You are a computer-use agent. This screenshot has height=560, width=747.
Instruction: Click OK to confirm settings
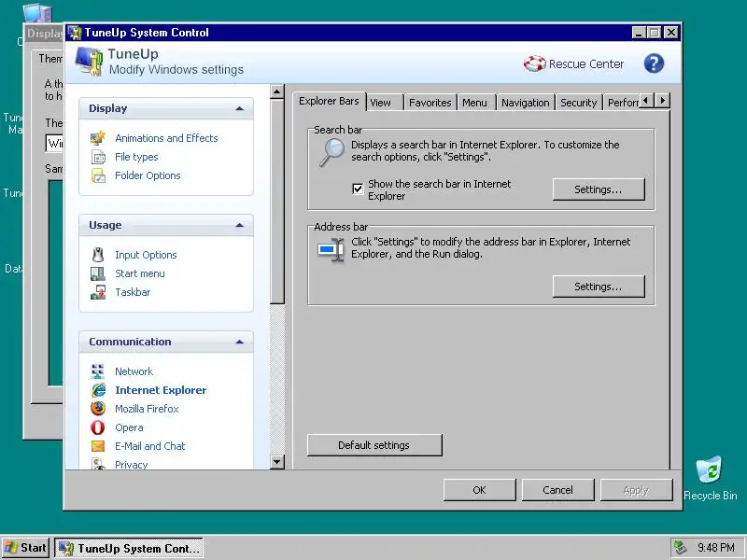[479, 490]
